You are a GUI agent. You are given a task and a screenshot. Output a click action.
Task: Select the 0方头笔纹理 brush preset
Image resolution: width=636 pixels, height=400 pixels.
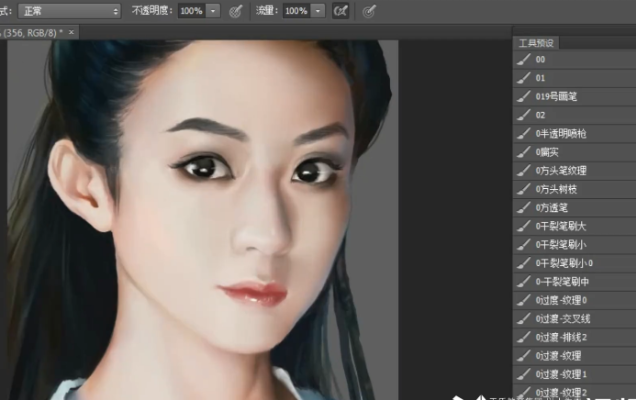[x=560, y=171]
